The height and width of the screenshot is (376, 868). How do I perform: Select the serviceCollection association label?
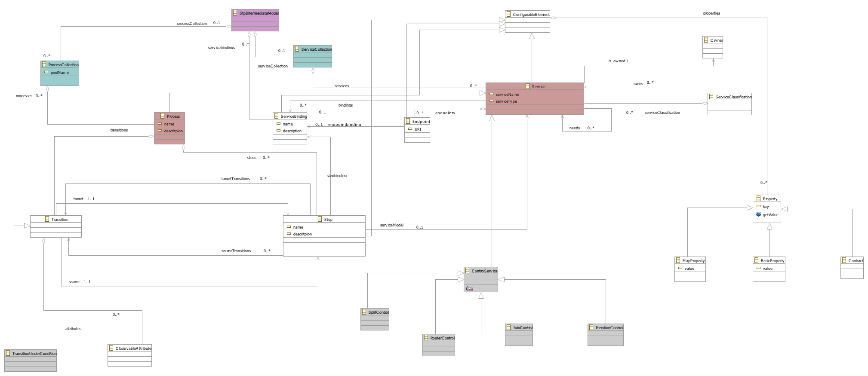[x=273, y=66]
